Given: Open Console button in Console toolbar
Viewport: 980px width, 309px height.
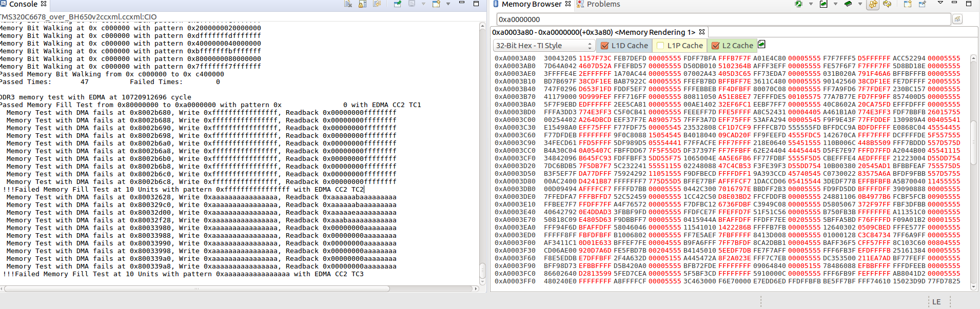Looking at the screenshot, I should (436, 4).
